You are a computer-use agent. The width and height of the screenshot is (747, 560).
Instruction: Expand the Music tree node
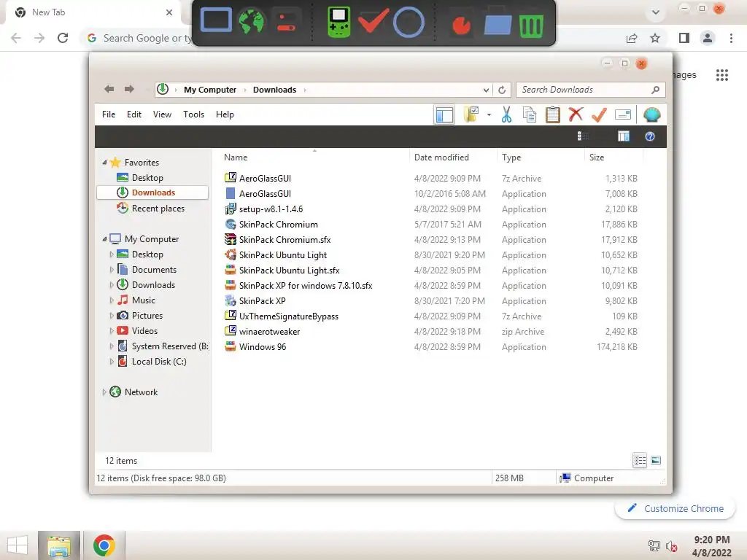pyautogui.click(x=112, y=300)
